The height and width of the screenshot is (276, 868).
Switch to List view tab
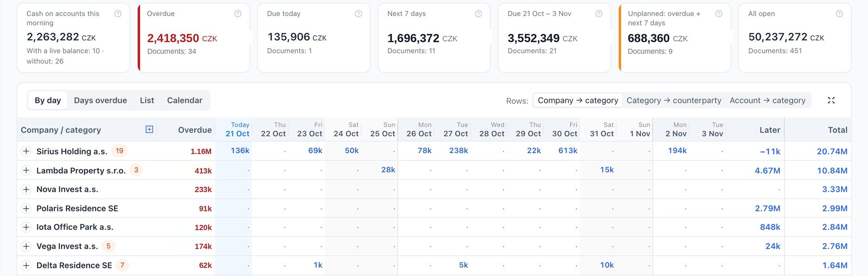tap(147, 100)
